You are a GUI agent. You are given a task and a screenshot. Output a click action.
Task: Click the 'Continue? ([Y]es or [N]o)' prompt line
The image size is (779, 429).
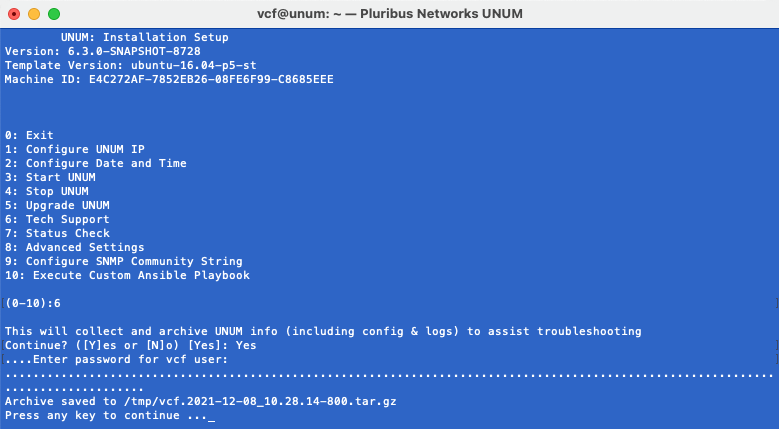[131, 345]
